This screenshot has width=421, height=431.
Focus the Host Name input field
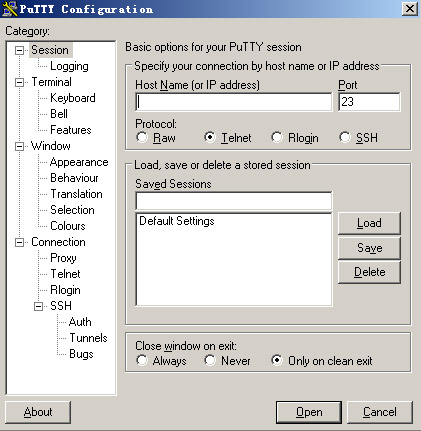coord(234,102)
